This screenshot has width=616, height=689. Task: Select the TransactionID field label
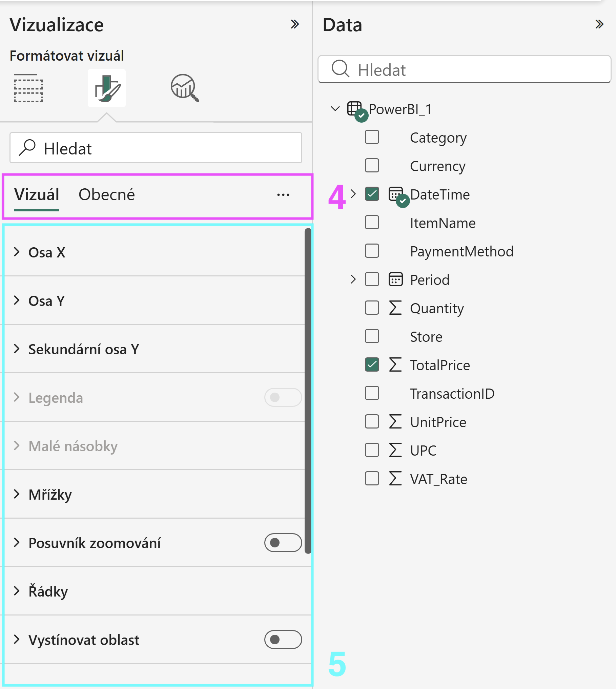point(452,394)
